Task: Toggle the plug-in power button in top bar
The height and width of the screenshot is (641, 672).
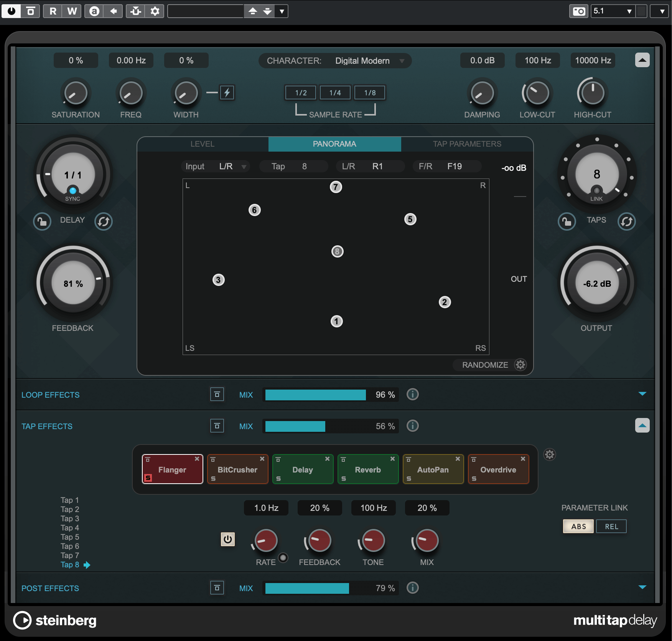Action: pos(12,11)
